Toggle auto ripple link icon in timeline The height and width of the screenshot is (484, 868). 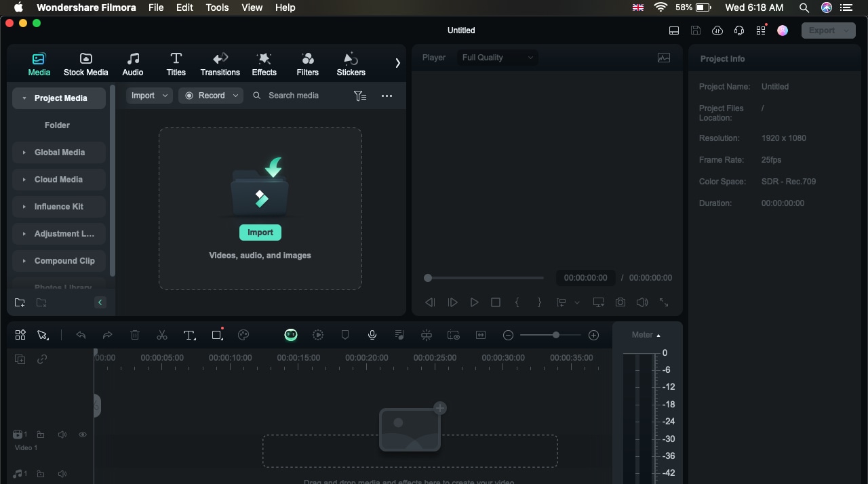pyautogui.click(x=42, y=359)
